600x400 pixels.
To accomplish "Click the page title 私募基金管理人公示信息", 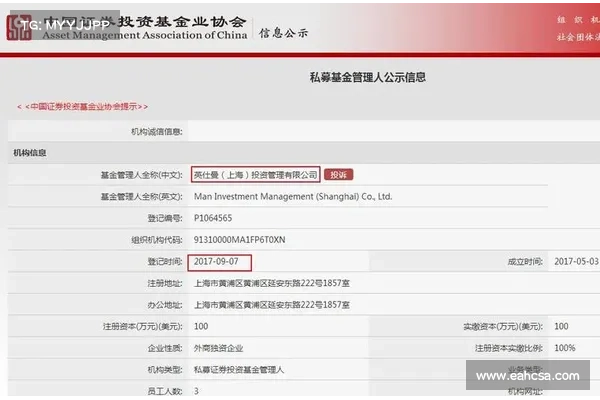I will (x=368, y=77).
